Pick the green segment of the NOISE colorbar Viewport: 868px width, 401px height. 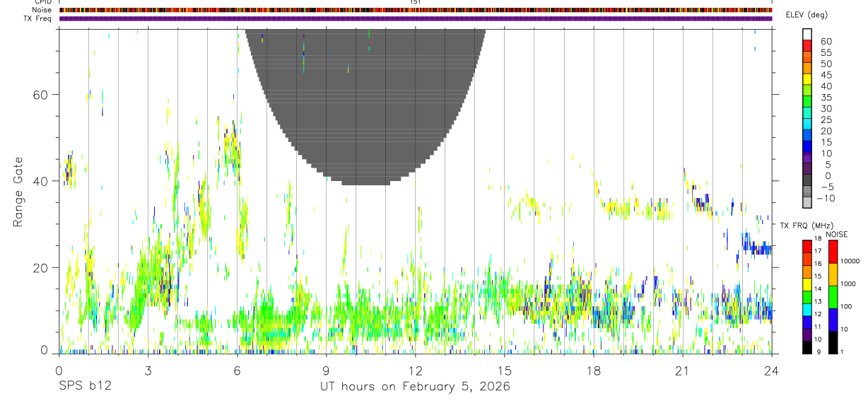pyautogui.click(x=833, y=296)
